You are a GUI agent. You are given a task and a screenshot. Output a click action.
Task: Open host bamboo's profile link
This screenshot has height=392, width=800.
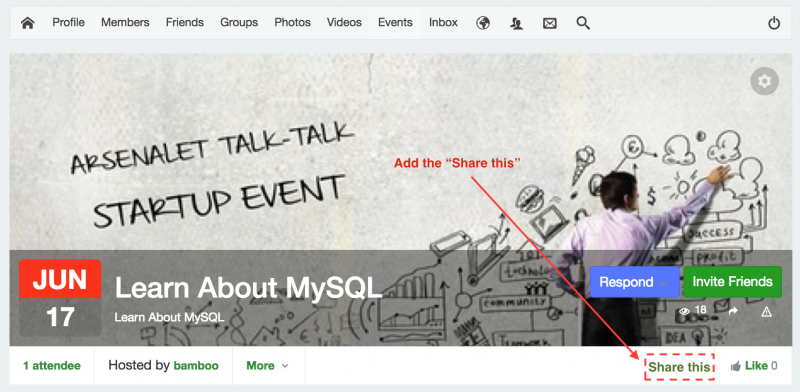coord(196,365)
